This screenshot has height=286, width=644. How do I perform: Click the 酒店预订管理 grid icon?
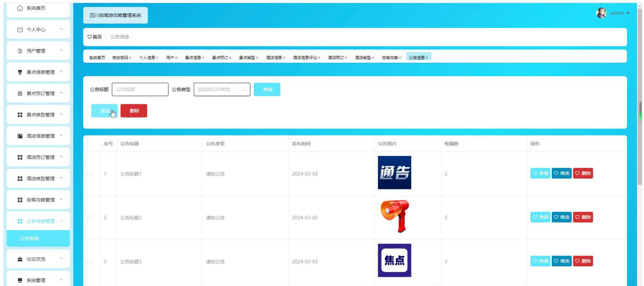click(20, 157)
